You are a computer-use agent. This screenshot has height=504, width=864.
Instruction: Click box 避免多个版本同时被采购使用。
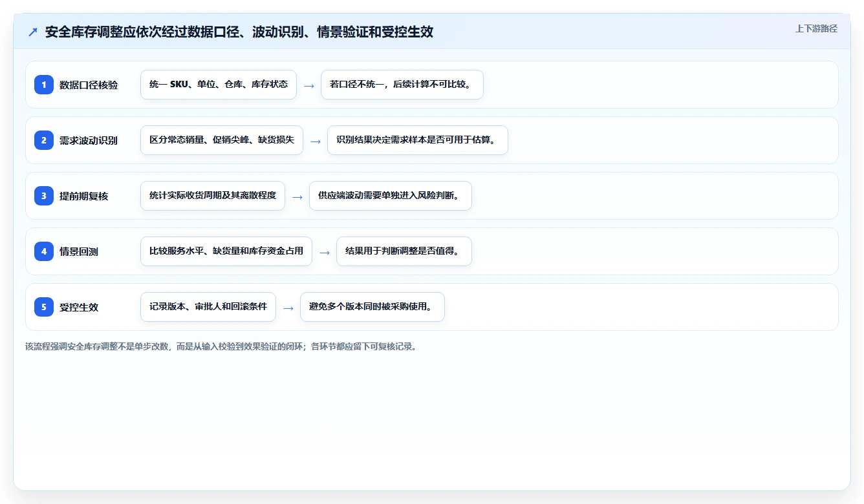click(373, 307)
